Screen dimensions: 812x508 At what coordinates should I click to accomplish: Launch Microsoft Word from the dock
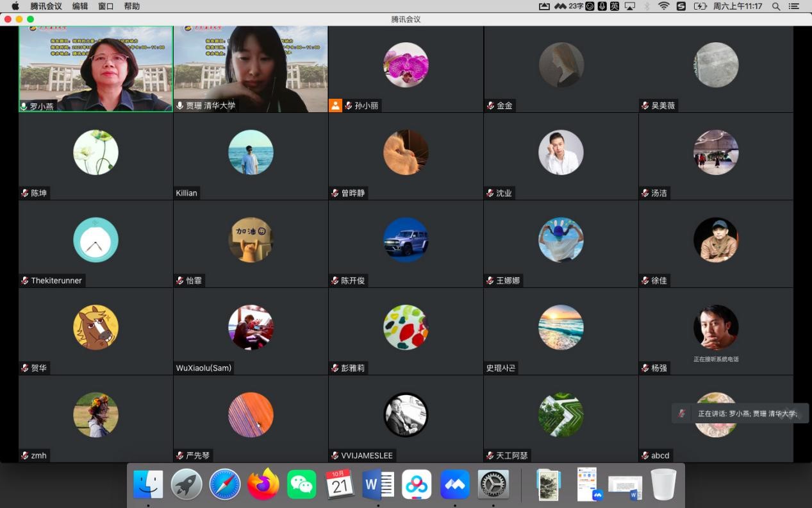tap(378, 484)
